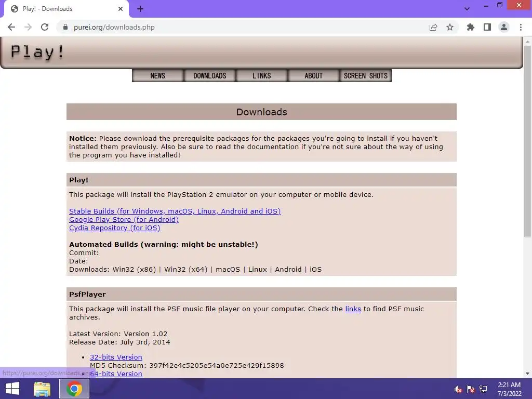Share this page via share icon

[433, 27]
